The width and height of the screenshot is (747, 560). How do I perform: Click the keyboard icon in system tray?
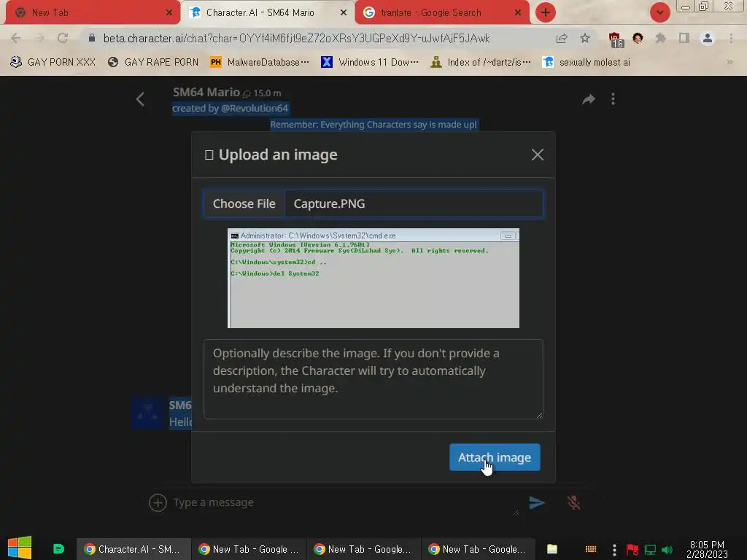[x=591, y=550]
